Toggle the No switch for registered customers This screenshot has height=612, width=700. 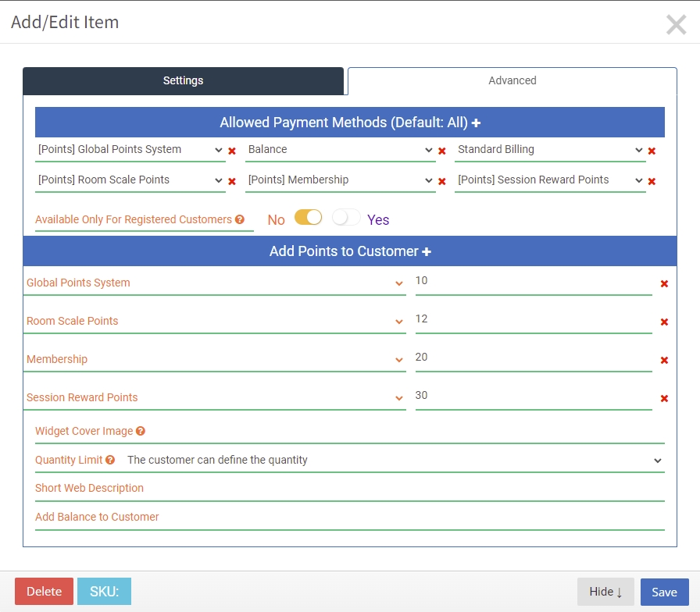point(308,218)
